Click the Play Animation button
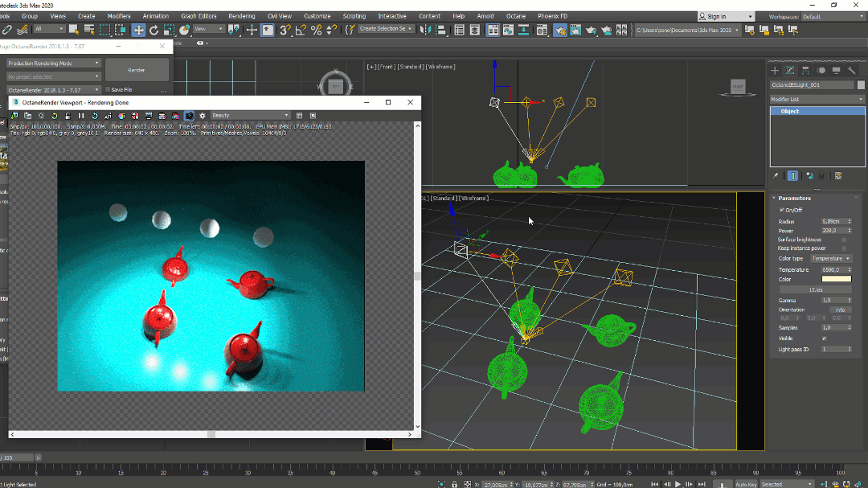This screenshot has height=488, width=868. tap(678, 484)
